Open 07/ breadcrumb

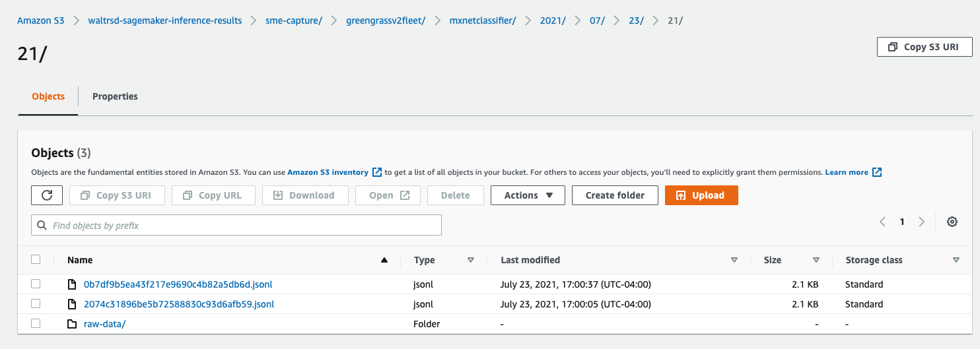point(597,20)
